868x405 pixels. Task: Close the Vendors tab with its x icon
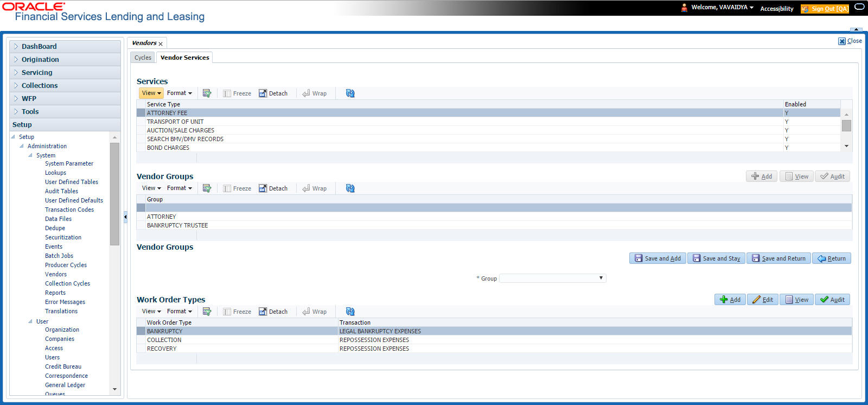coord(161,44)
